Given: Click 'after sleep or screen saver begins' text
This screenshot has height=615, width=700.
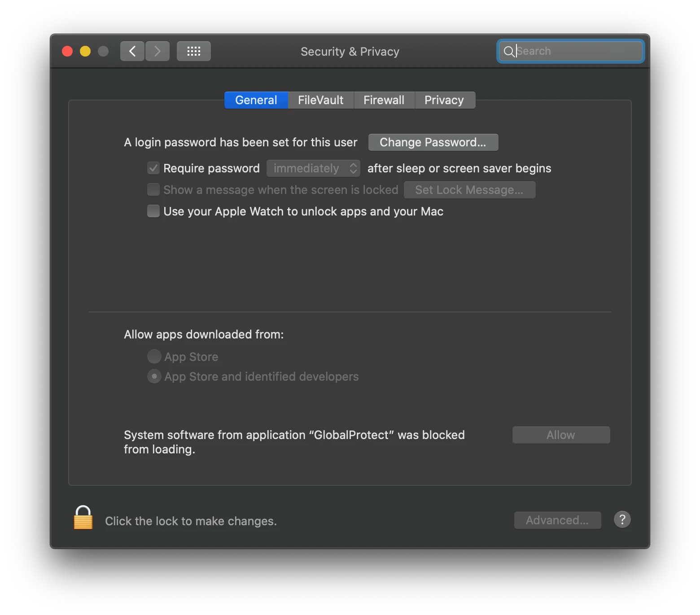Looking at the screenshot, I should coord(459,168).
